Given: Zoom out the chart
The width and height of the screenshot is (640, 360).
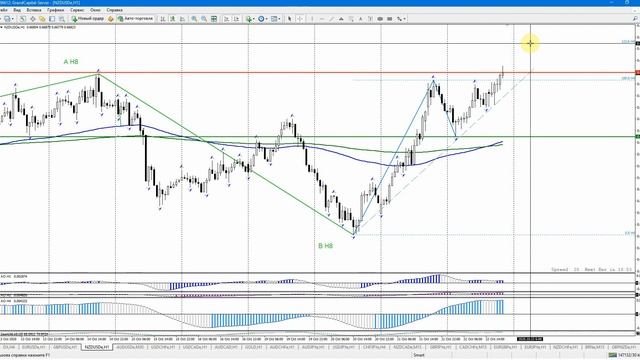Looking at the screenshot, I should tap(204, 19).
